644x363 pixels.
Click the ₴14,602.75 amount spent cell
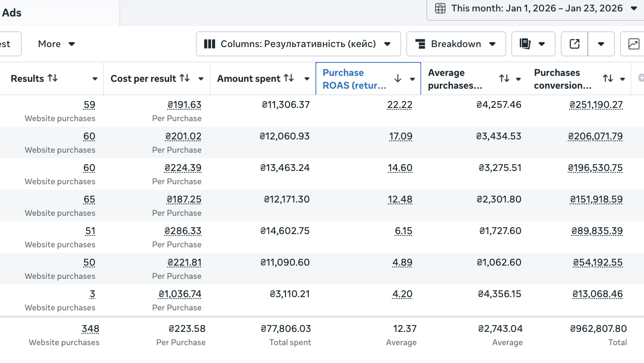coord(285,231)
